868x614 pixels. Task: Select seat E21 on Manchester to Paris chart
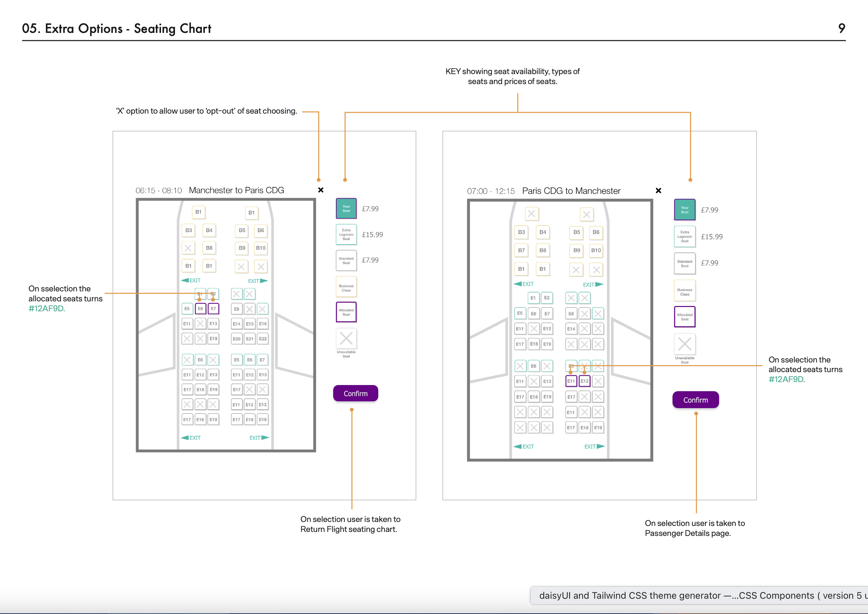(x=250, y=339)
